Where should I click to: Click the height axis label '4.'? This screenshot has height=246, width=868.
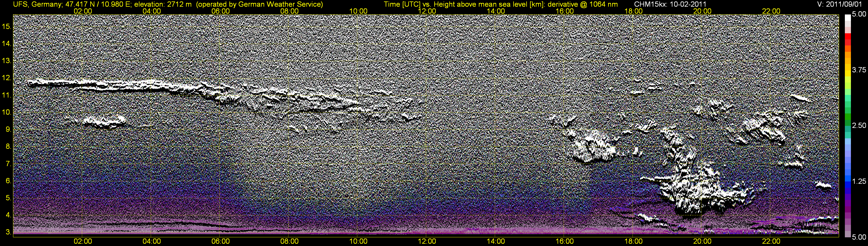click(8, 215)
